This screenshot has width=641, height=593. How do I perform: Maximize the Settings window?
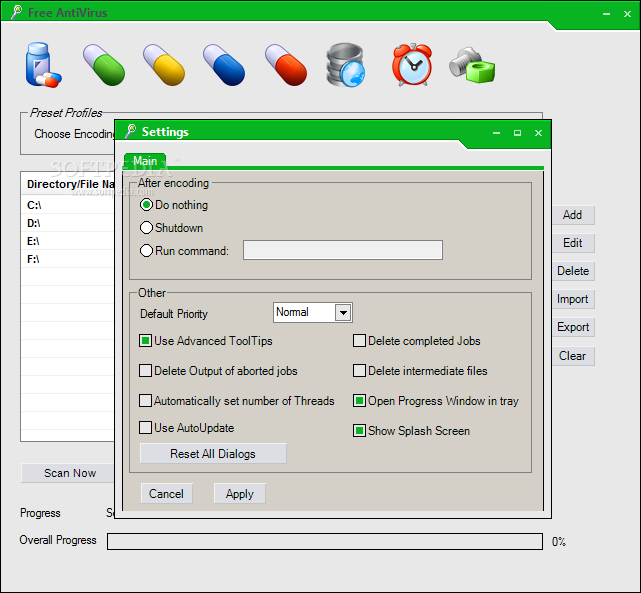click(518, 133)
